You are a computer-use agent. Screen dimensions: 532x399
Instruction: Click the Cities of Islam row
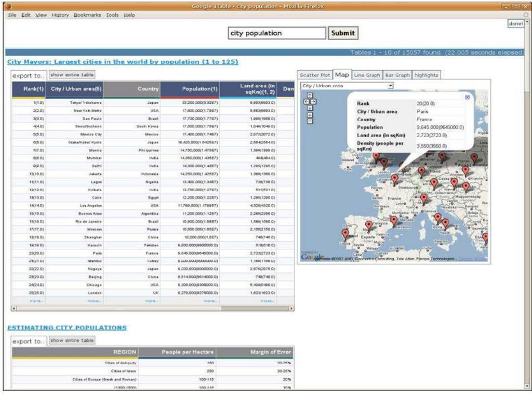pyautogui.click(x=153, y=371)
